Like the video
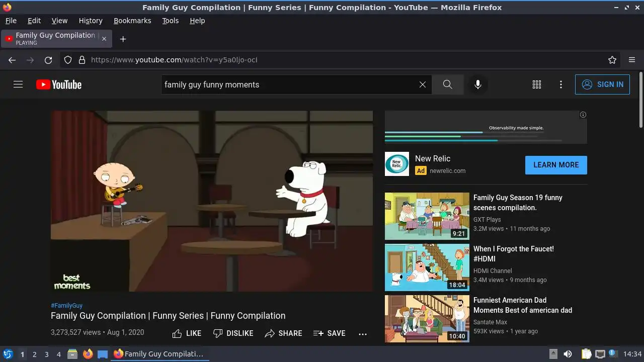Image resolution: width=644 pixels, height=362 pixels. [187, 333]
